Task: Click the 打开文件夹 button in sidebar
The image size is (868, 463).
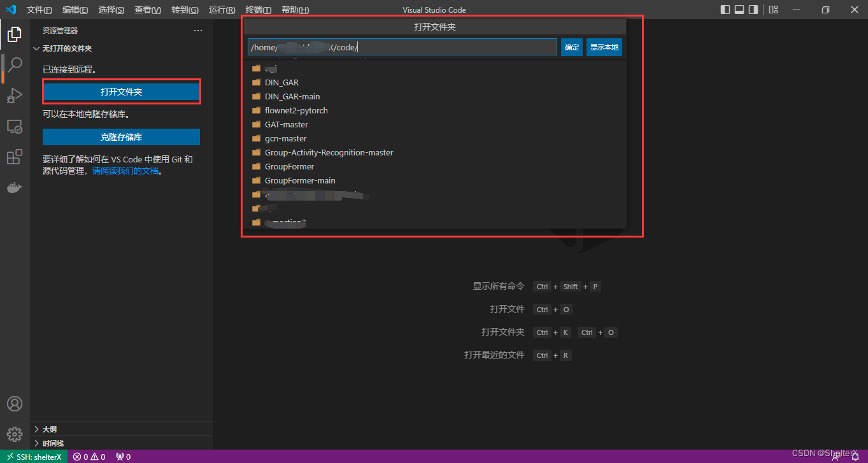Action: (121, 92)
